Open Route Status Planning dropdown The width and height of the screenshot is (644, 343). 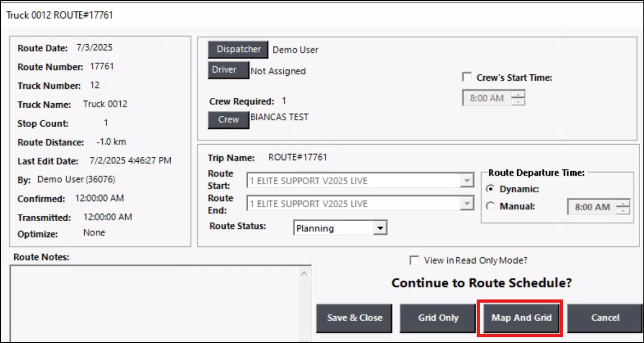[x=380, y=228]
